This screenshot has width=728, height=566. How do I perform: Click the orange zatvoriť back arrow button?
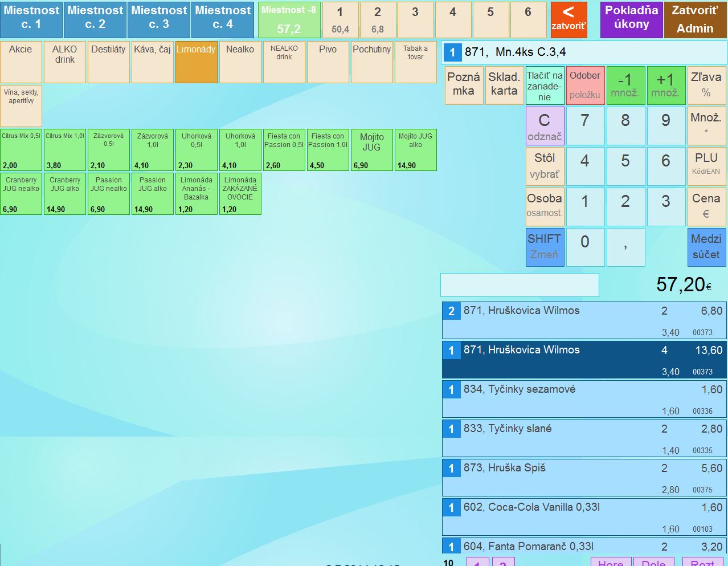click(569, 20)
